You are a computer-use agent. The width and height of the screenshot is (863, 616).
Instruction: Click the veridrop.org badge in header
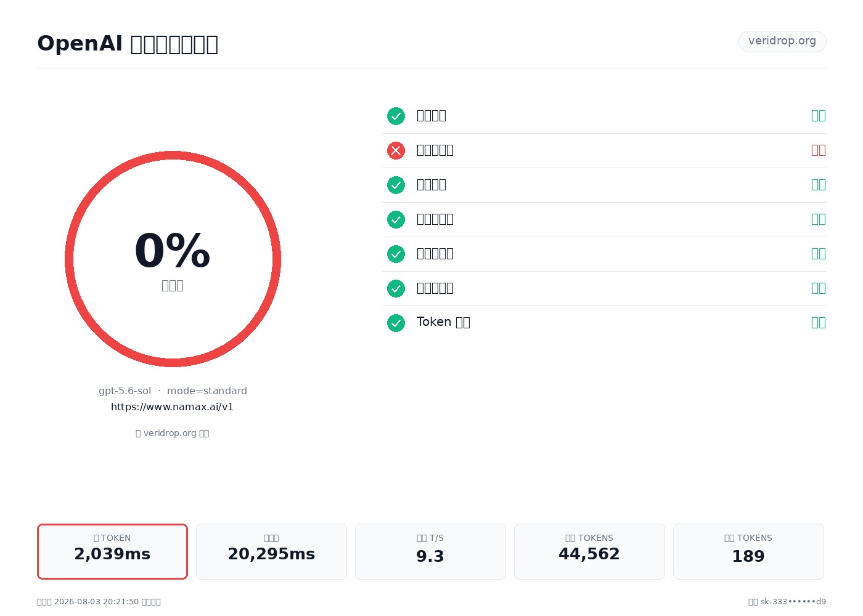point(782,41)
